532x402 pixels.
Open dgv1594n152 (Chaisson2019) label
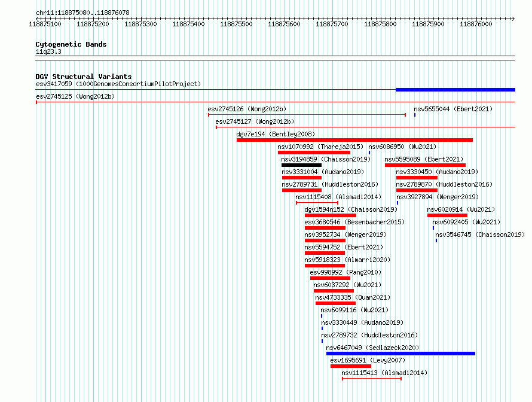pos(351,209)
